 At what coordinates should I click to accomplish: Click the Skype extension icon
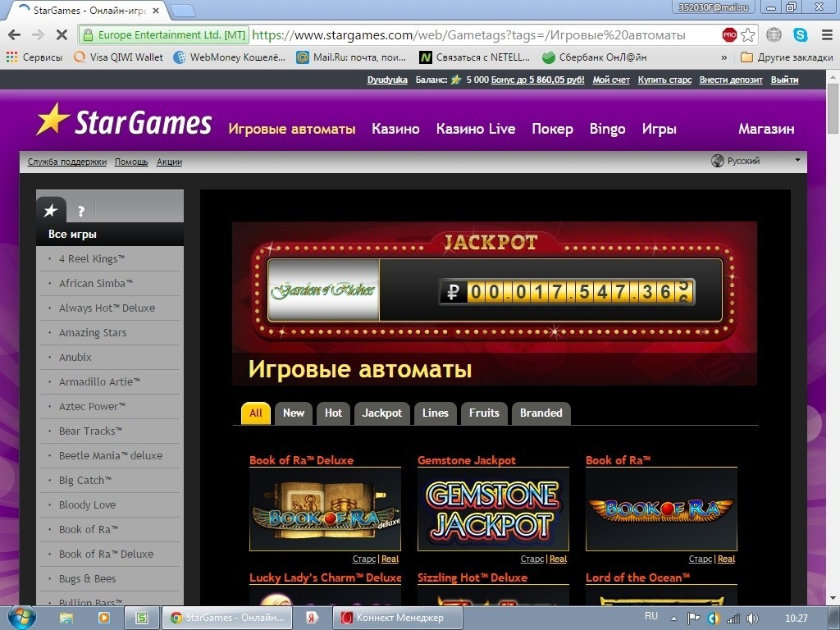801,35
